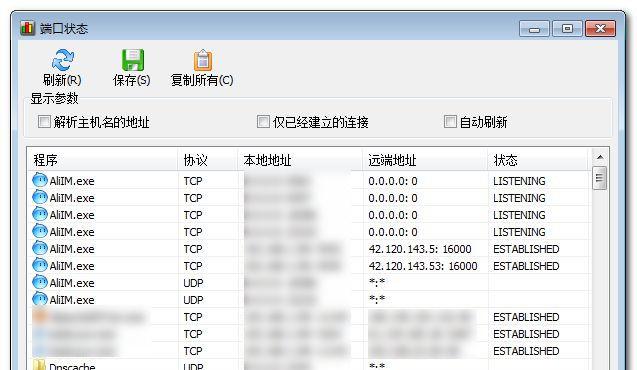
Task: Sort by the 远端地址 column header
Action: pos(425,160)
